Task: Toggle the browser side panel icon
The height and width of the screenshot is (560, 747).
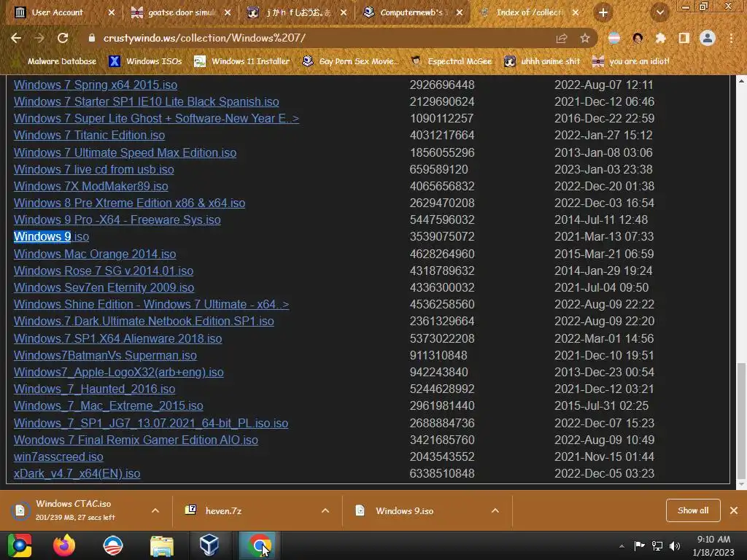Action: pyautogui.click(x=684, y=38)
